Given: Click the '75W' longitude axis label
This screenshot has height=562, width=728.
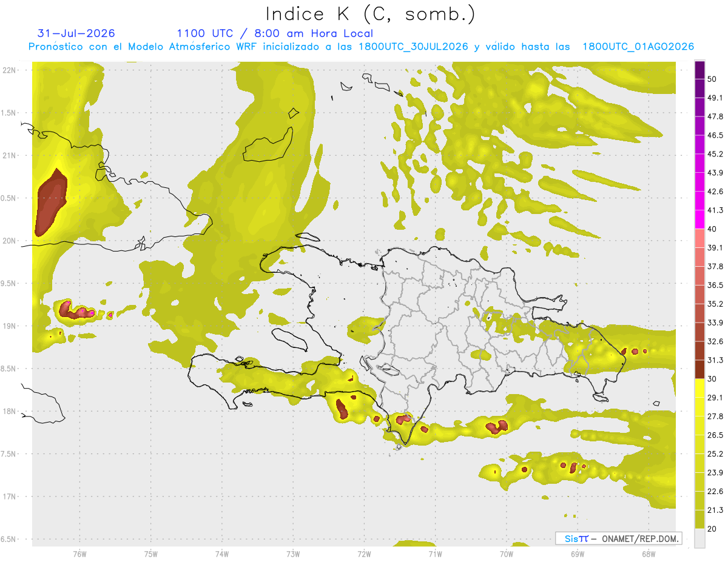Looking at the screenshot, I should [x=150, y=554].
